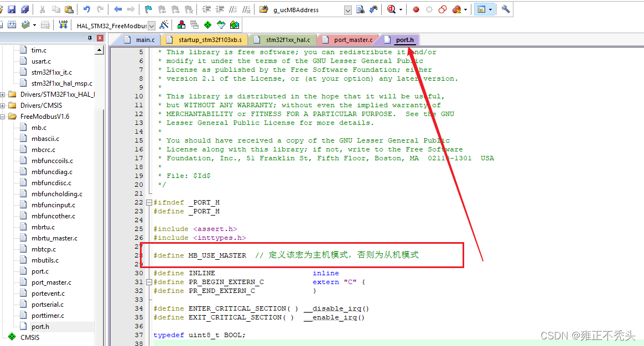Download code with the LOAD icon
Viewport: 644px width, 346px height.
tap(63, 25)
